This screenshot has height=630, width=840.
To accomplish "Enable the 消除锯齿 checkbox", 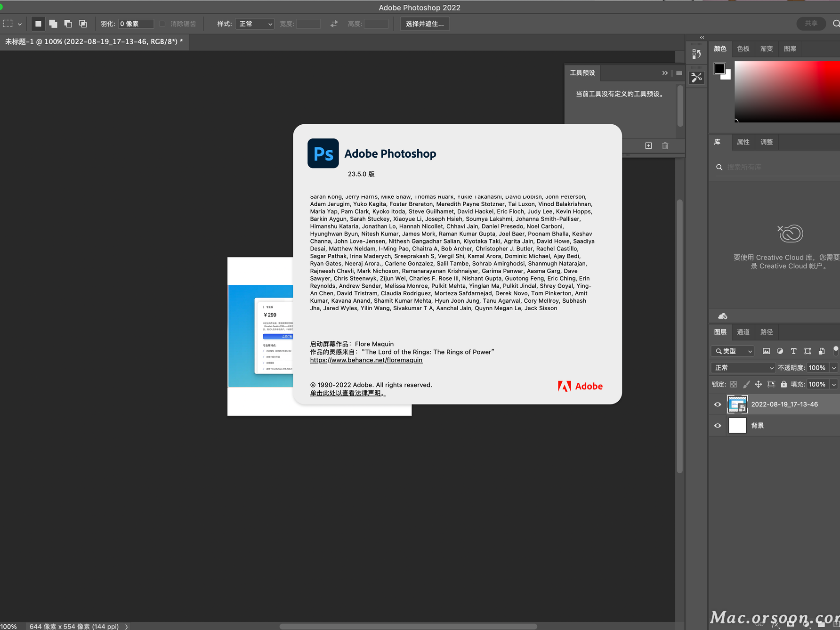I will [162, 24].
